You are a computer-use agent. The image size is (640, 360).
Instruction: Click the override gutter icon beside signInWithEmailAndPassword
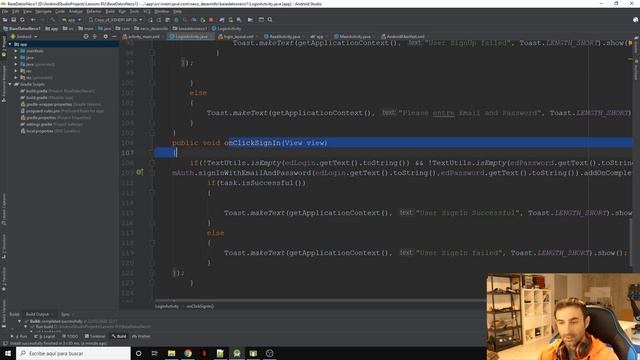(x=140, y=172)
